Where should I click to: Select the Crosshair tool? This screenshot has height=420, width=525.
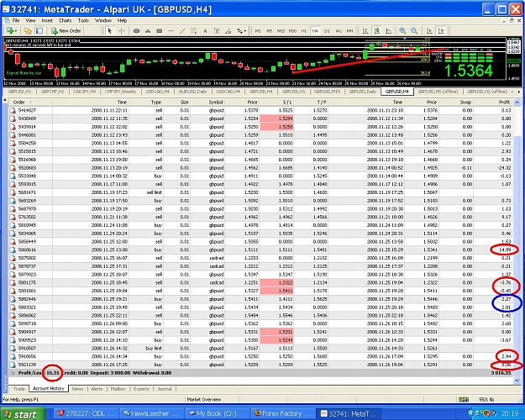(x=121, y=31)
